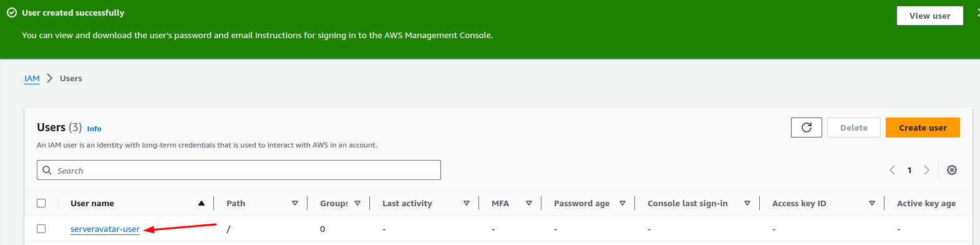Image resolution: width=980 pixels, height=245 pixels.
Task: Click the View user button
Action: pyautogui.click(x=930, y=16)
